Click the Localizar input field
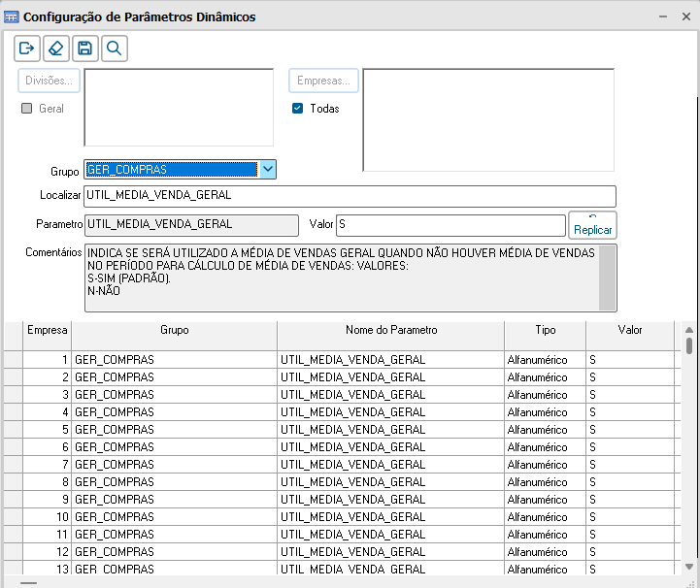 pos(350,196)
